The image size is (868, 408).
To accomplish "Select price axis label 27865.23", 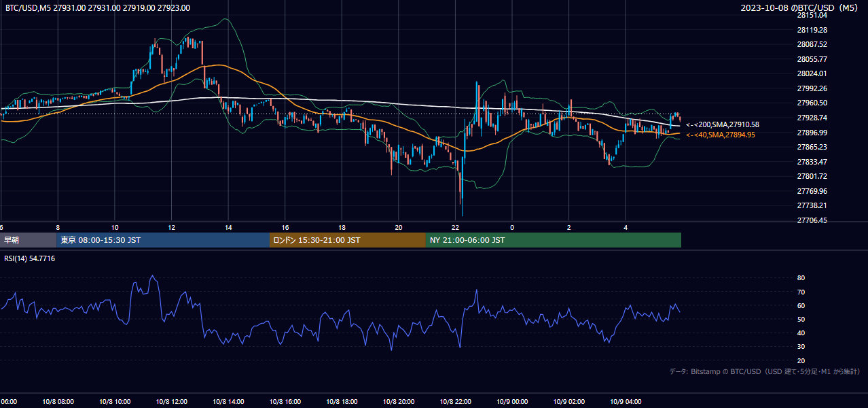I will [812, 147].
